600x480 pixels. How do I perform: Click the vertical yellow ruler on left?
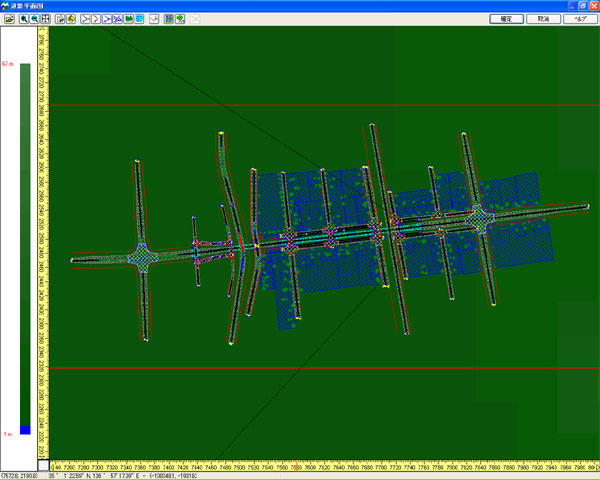(43, 240)
